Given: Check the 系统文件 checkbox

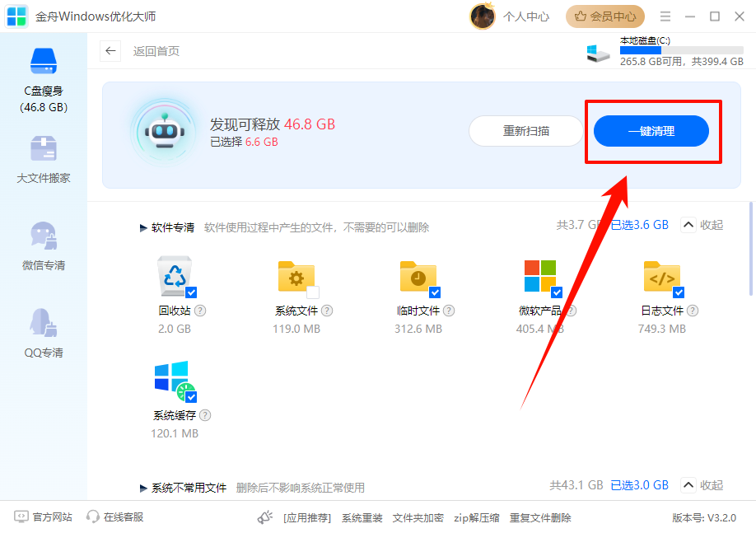Looking at the screenshot, I should click(313, 292).
